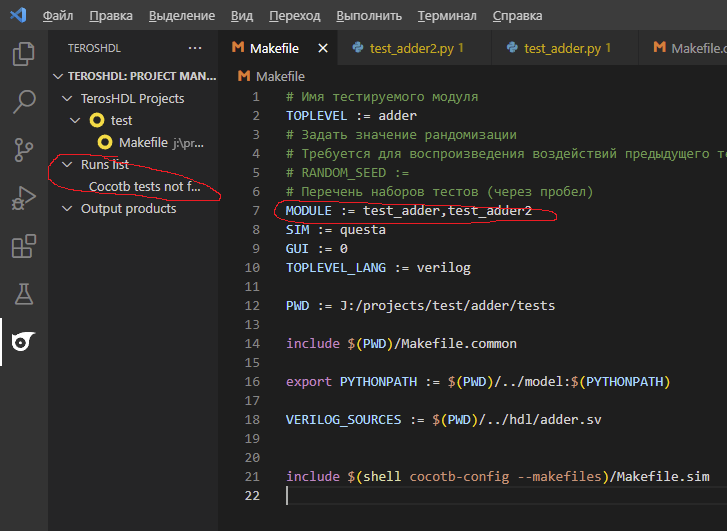Click the TEROSHDL sidebar title

[x=94, y=48]
